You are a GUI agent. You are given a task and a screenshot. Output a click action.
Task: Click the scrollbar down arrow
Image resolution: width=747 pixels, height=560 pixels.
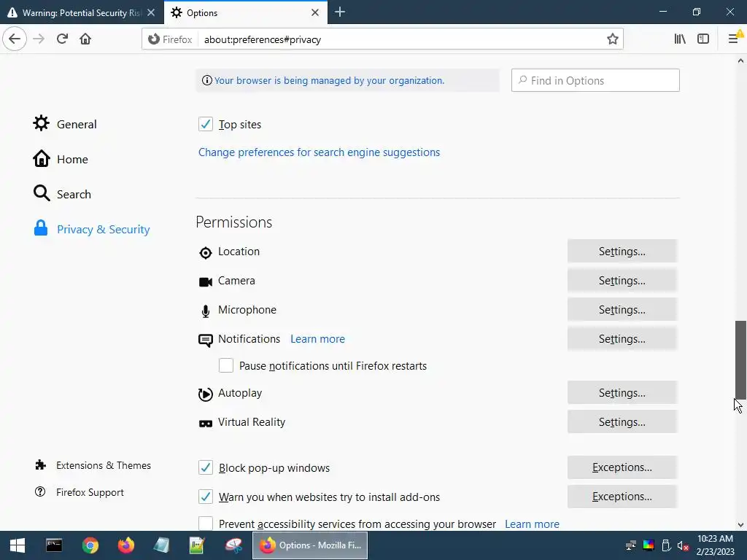[x=740, y=525]
